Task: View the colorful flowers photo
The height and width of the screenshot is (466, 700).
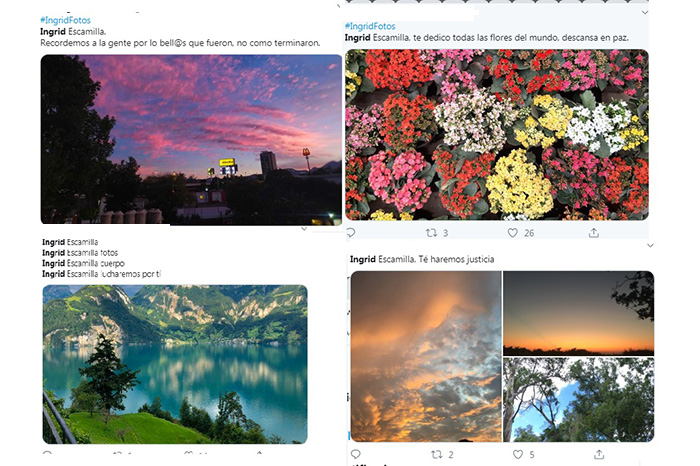Action: tap(496, 134)
